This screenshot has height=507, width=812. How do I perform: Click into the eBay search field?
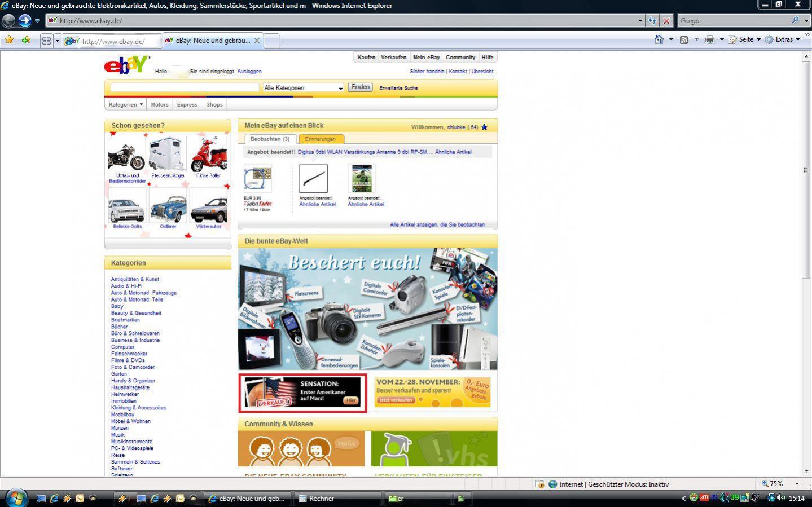click(185, 87)
